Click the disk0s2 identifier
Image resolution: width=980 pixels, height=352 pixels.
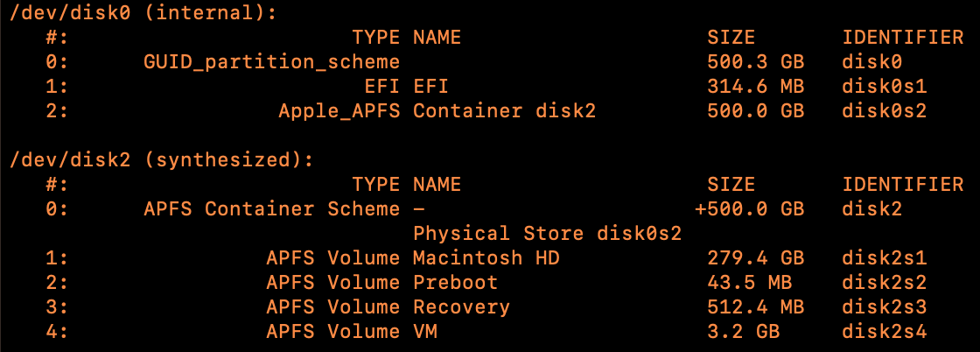(884, 111)
